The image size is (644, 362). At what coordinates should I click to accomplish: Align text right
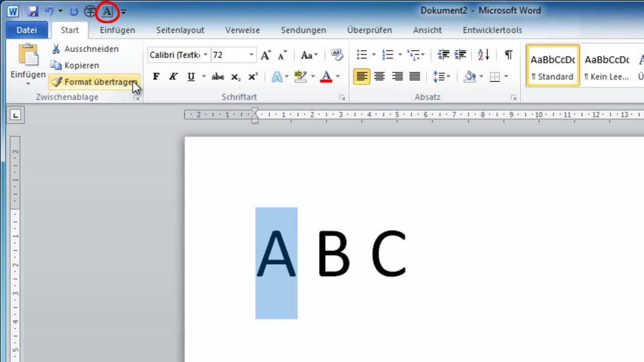tap(397, 76)
